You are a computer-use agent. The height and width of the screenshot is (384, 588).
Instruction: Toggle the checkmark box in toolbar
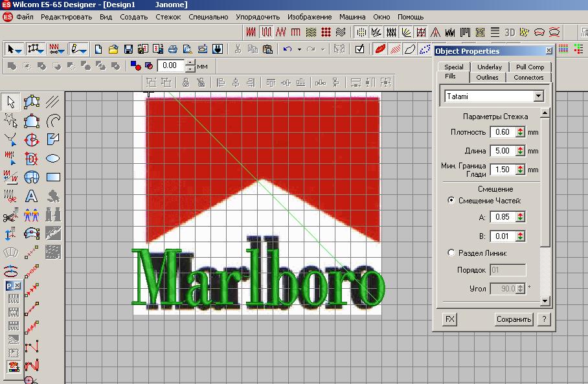pyautogui.click(x=360, y=49)
